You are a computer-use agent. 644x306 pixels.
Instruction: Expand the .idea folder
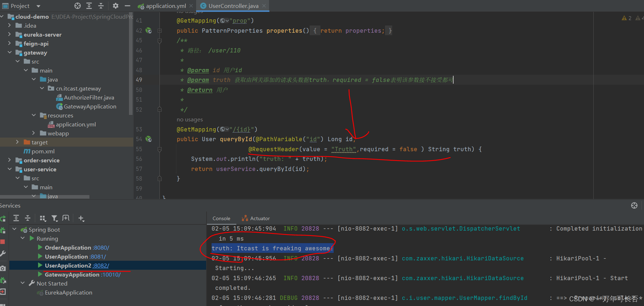(x=10, y=25)
